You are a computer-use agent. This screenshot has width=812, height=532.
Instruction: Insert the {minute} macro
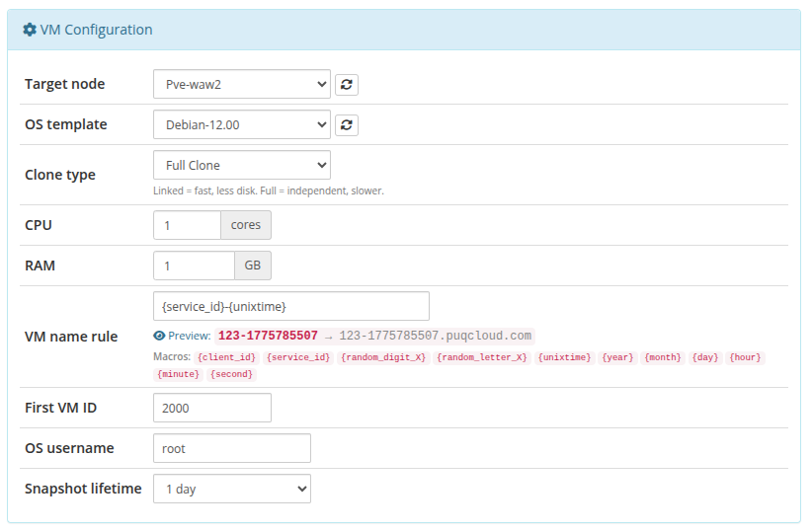point(178,374)
